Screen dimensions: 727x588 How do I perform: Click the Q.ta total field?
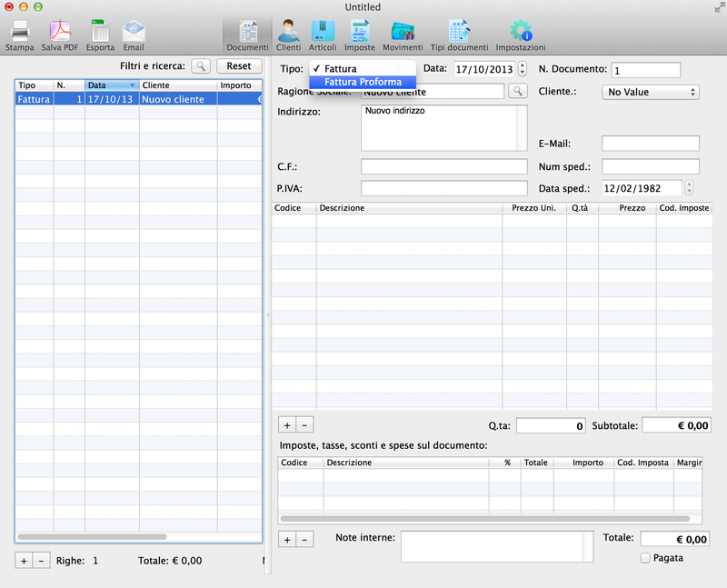point(551,425)
